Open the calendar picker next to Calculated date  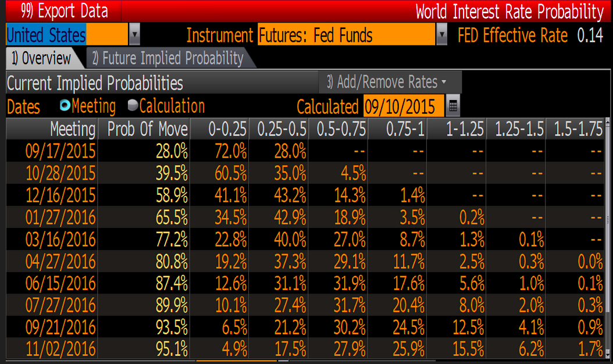pos(452,106)
